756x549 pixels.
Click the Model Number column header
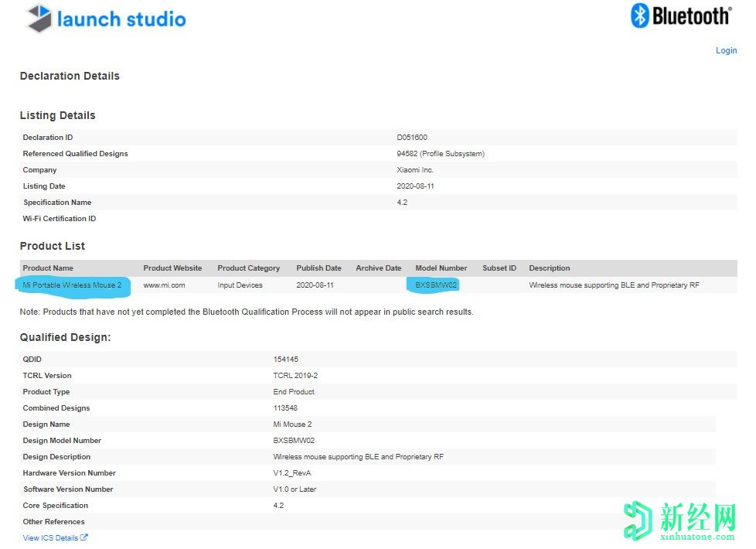click(x=441, y=268)
